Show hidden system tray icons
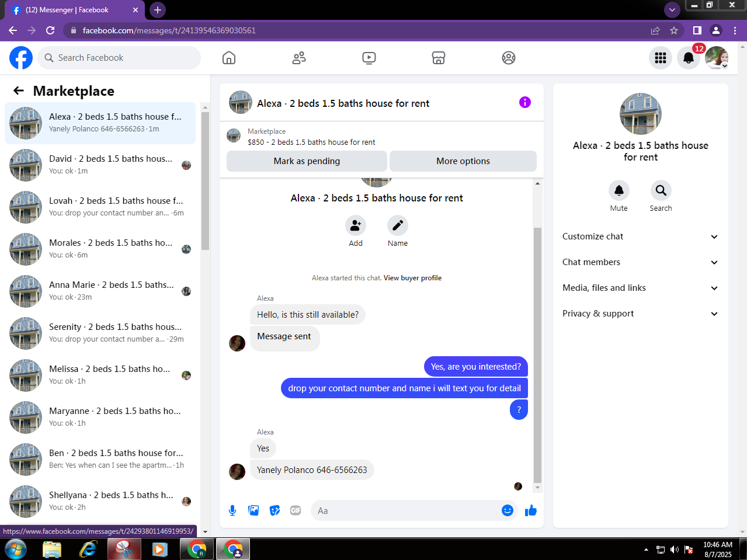The image size is (747, 560). (646, 549)
